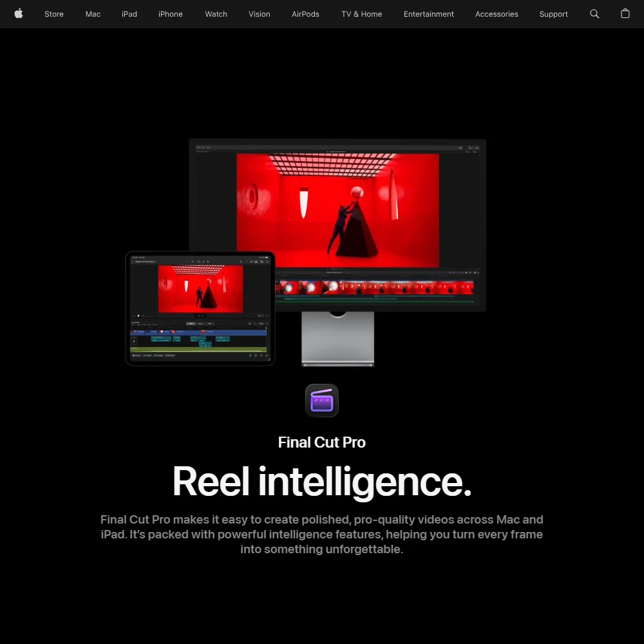Open the iPad menu
This screenshot has width=644, height=644.
(129, 14)
